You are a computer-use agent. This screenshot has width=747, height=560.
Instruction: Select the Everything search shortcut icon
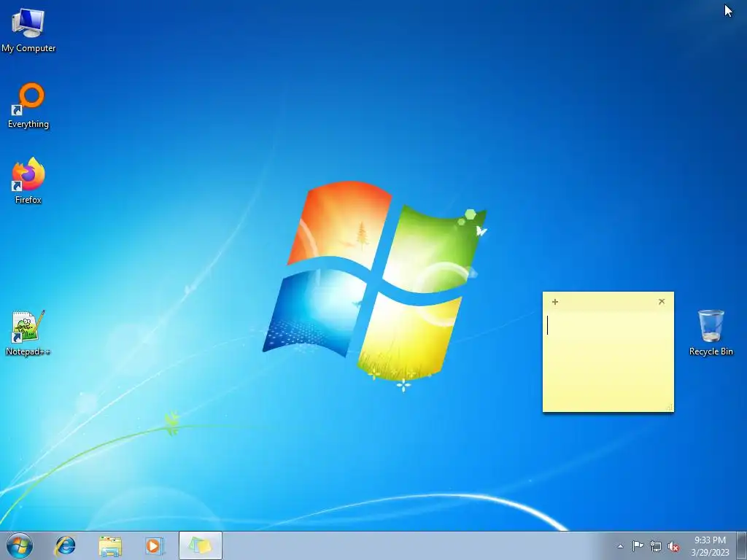pyautogui.click(x=28, y=106)
